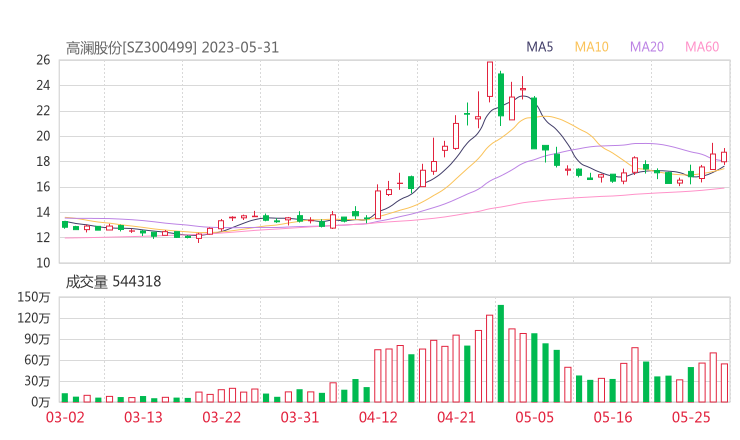Click the 60万 volume axis label
Viewport: 740px width, 440px height.
[x=37, y=360]
